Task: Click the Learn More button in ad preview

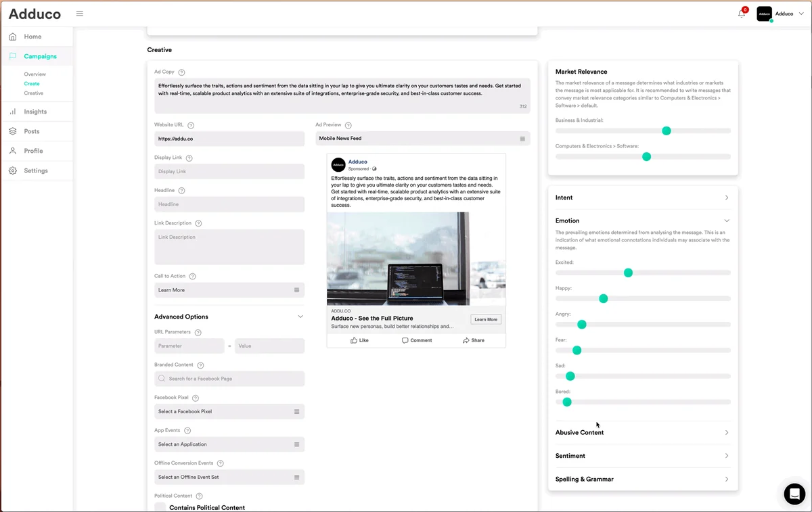Action: point(485,319)
